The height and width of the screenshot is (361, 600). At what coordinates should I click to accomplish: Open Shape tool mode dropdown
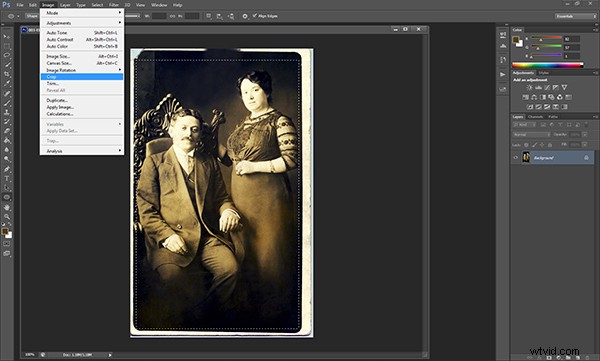32,16
